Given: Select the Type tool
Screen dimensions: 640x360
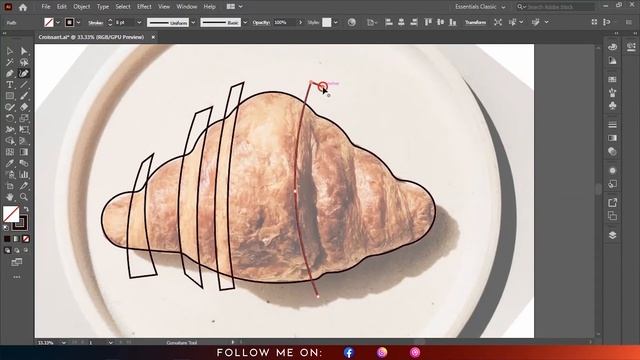Looking at the screenshot, I should pos(10,85).
